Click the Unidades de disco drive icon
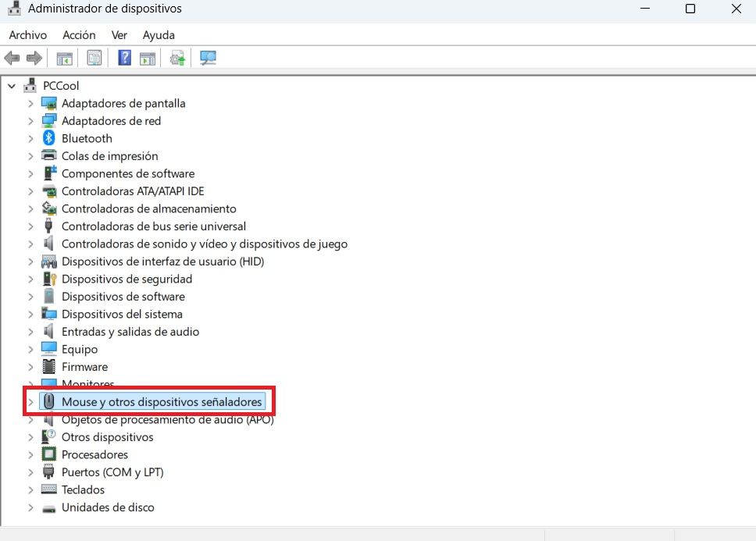 pyautogui.click(x=48, y=509)
